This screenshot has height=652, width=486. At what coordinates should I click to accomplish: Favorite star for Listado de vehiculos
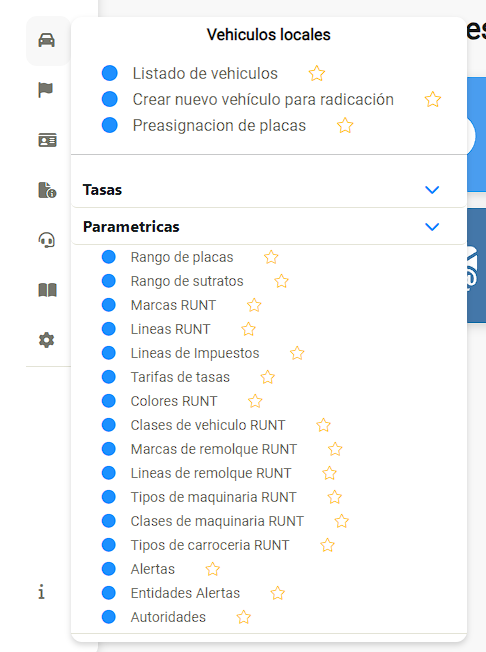coord(317,74)
